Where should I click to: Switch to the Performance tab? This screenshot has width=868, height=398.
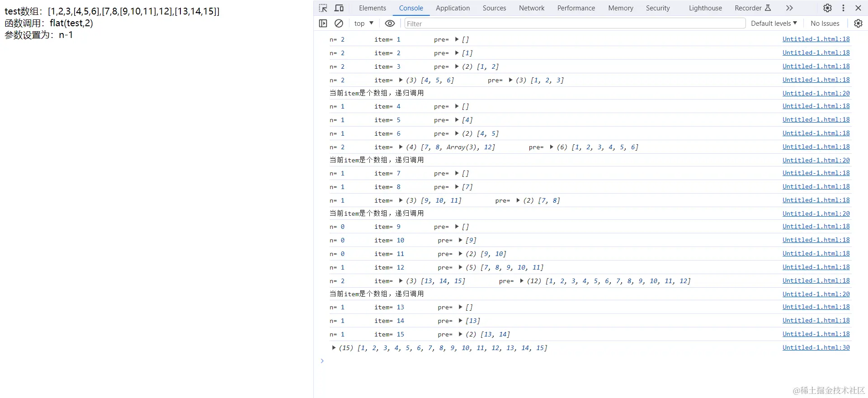[x=576, y=8]
